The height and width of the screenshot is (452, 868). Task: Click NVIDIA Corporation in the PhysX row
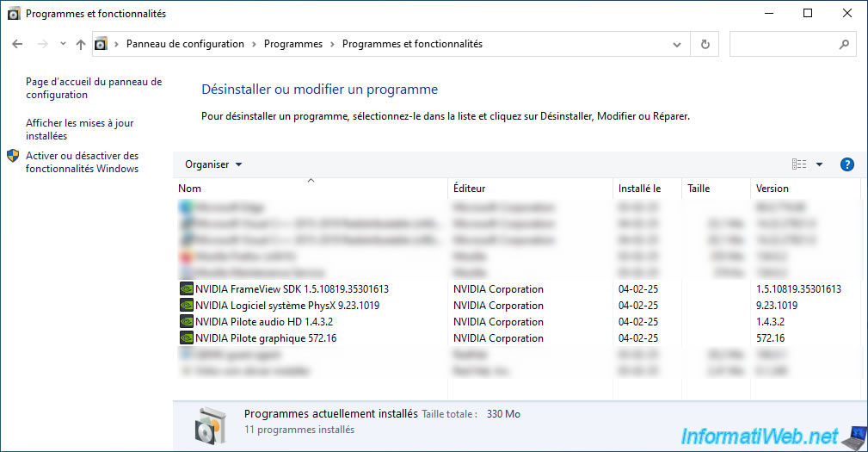[498, 306]
